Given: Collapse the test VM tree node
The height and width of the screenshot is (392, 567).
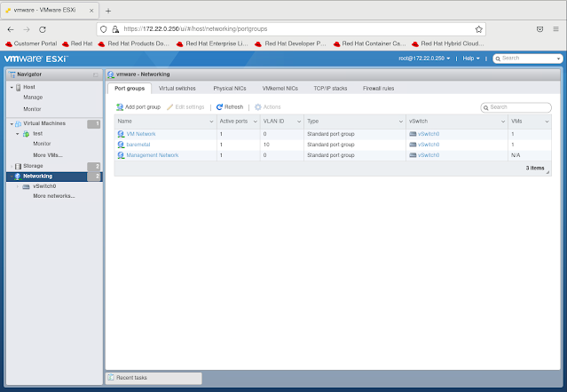Looking at the screenshot, I should coord(18,134).
